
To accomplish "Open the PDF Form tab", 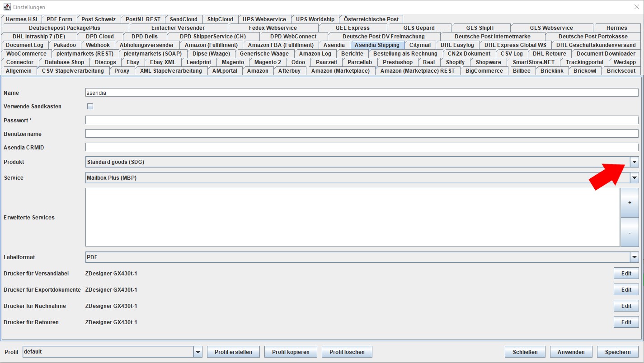I will coord(59,19).
